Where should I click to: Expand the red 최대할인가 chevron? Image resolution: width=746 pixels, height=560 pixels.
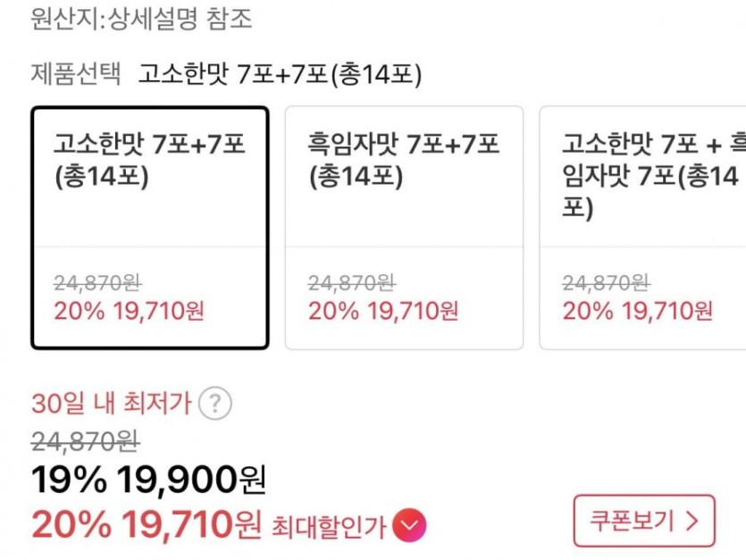pos(410,525)
